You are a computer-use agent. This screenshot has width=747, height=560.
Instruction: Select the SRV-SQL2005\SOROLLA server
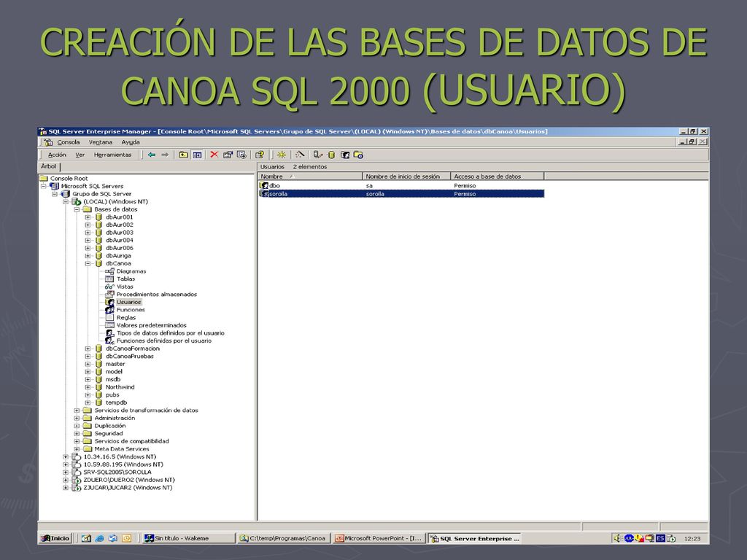point(117,472)
